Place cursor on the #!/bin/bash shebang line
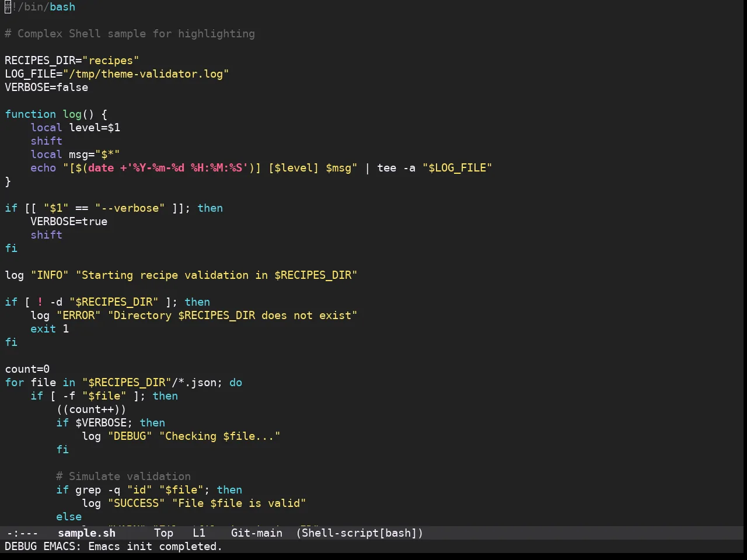The image size is (747, 560). (x=40, y=7)
